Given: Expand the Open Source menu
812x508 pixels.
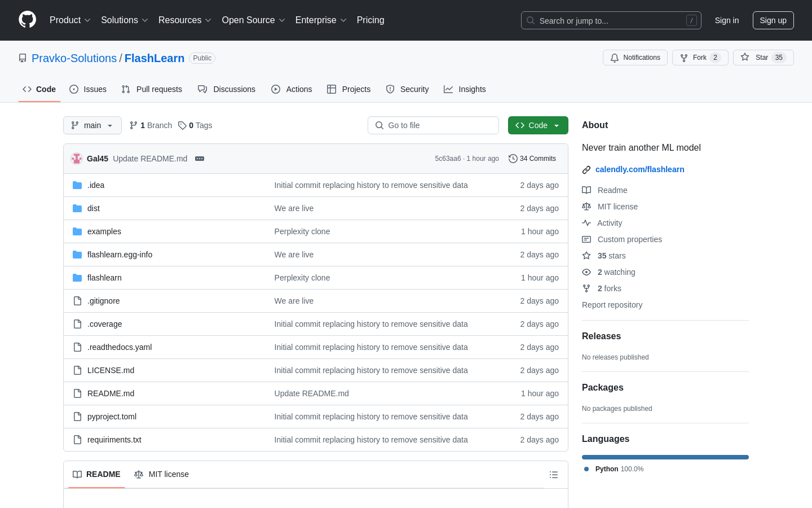Looking at the screenshot, I should (x=254, y=20).
